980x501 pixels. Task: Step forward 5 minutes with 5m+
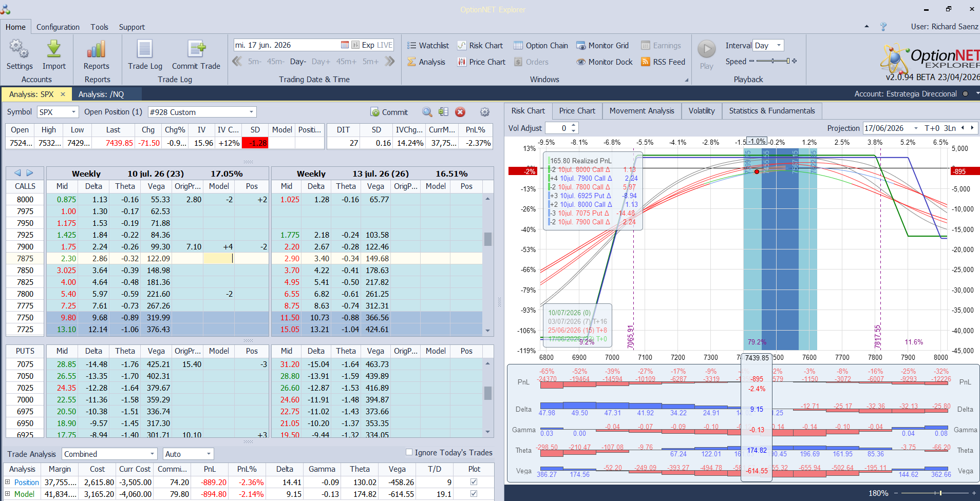coord(371,62)
